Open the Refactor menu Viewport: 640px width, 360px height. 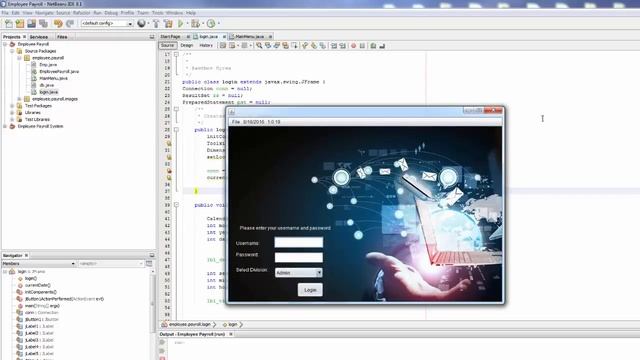click(x=81, y=13)
